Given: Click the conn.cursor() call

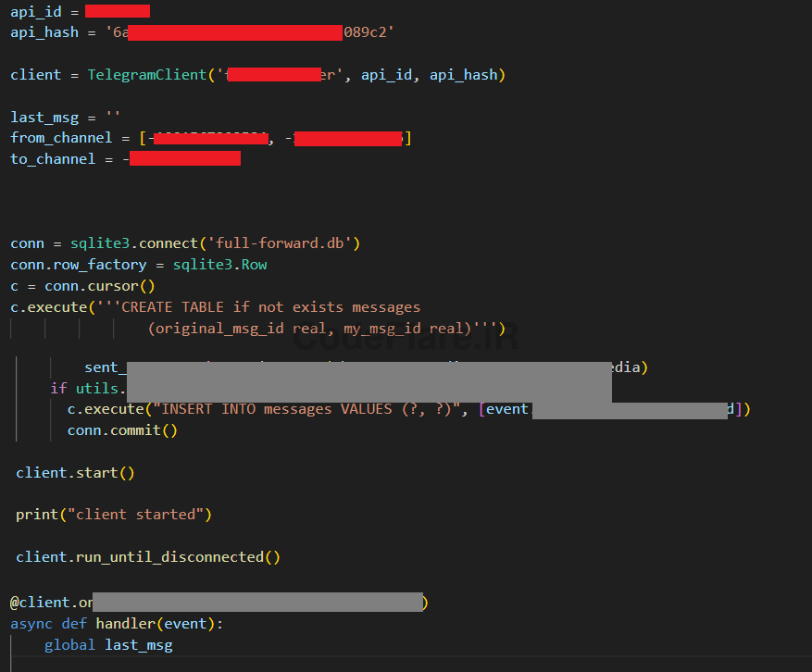Looking at the screenshot, I should 100,286.
